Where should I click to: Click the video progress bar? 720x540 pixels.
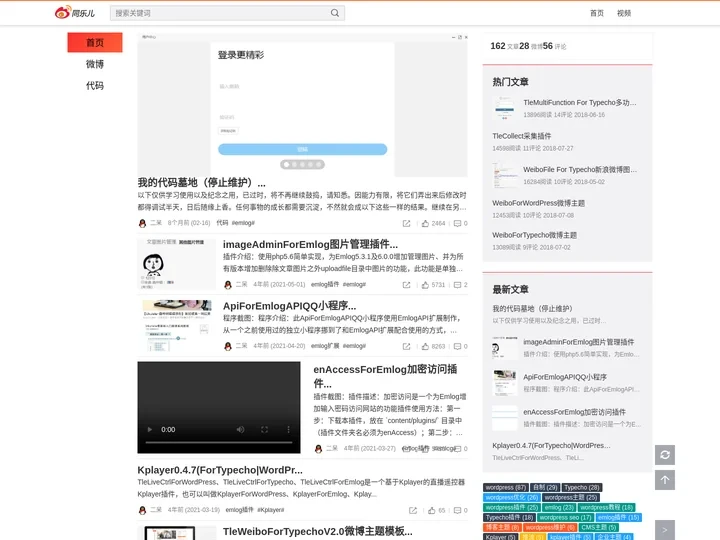(x=219, y=442)
